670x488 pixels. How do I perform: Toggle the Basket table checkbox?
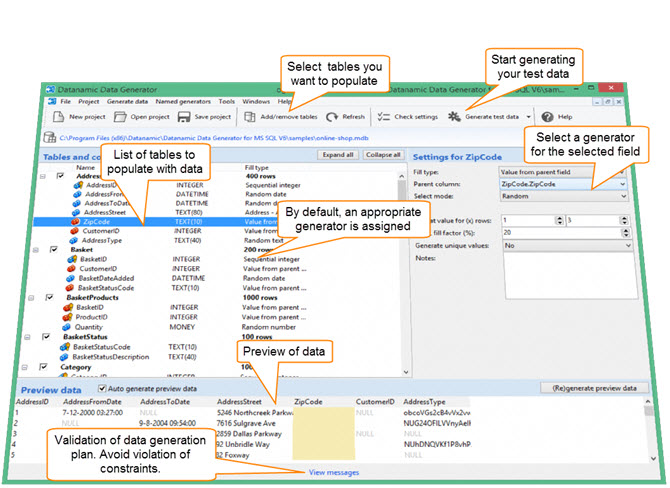(54, 249)
